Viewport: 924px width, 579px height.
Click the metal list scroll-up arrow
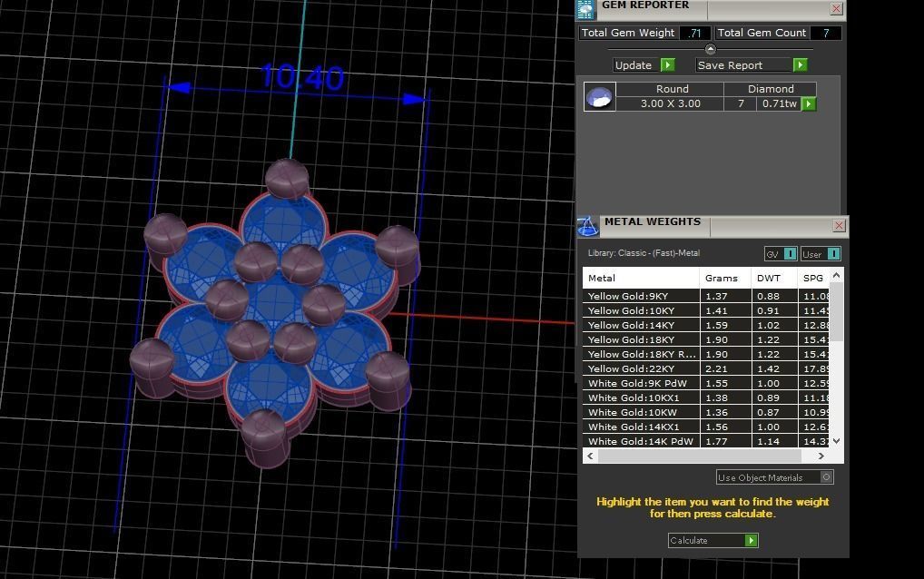click(836, 276)
